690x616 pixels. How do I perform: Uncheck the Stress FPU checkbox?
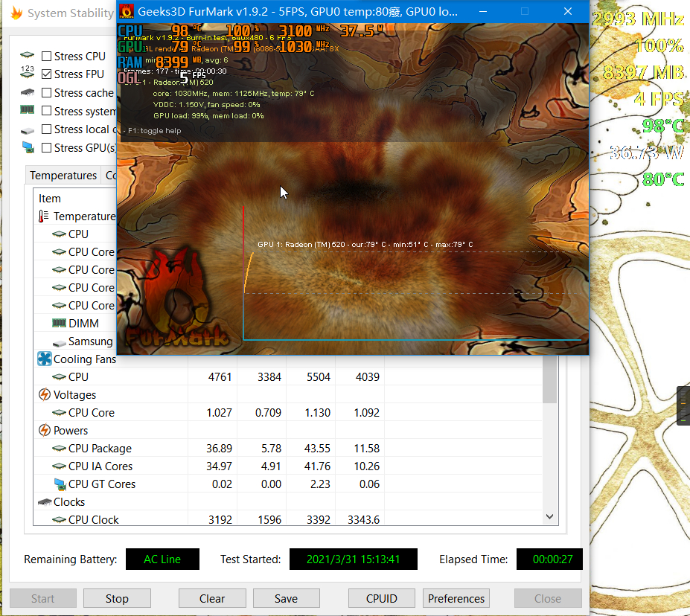tap(46, 74)
